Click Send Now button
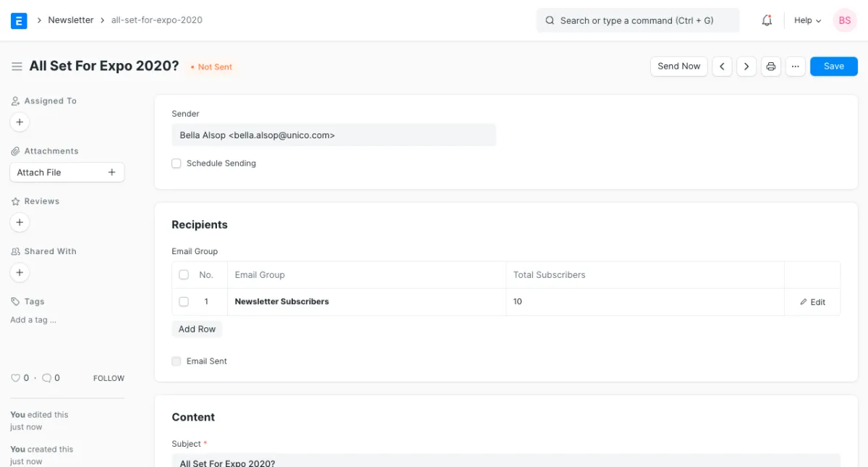Screen dimensions: 868x467 coord(679,67)
